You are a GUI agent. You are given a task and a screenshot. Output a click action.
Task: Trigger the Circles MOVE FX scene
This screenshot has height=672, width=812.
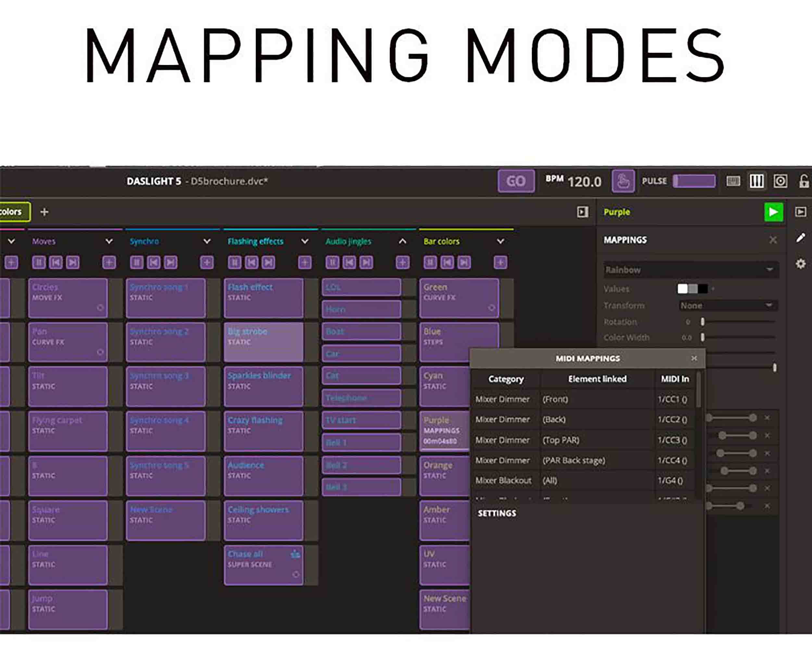(68, 298)
